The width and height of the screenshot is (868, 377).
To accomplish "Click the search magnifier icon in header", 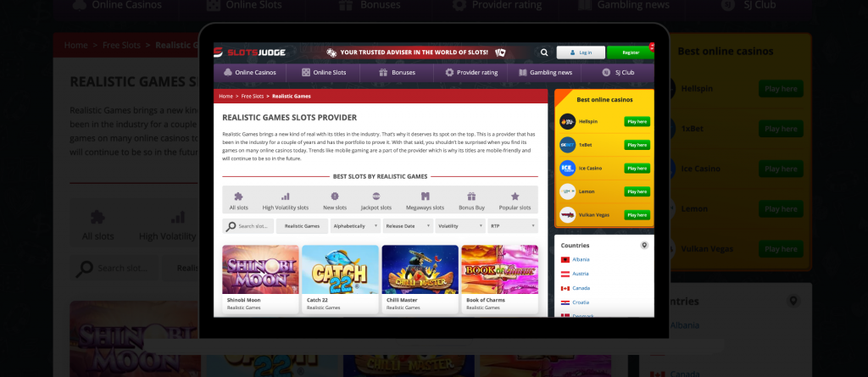I will pyautogui.click(x=544, y=53).
